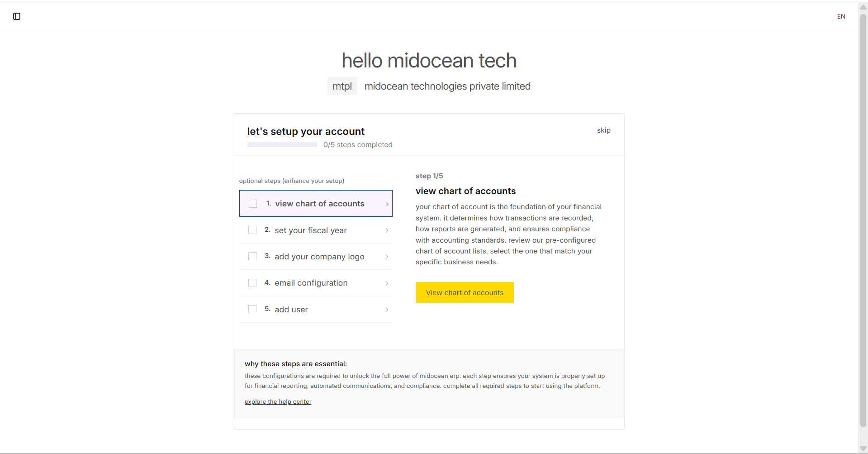Image resolution: width=868 pixels, height=454 pixels.
Task: Check the "view chart of accounts" checkbox
Action: [x=253, y=204]
